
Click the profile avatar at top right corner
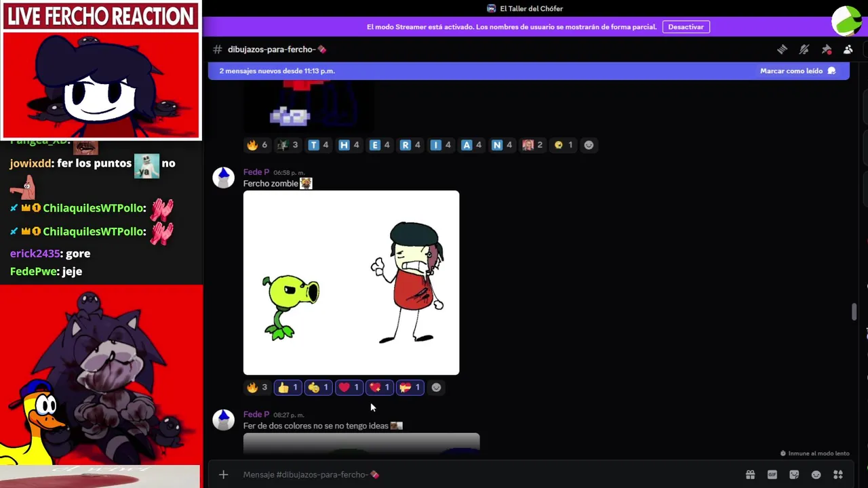[x=846, y=20]
